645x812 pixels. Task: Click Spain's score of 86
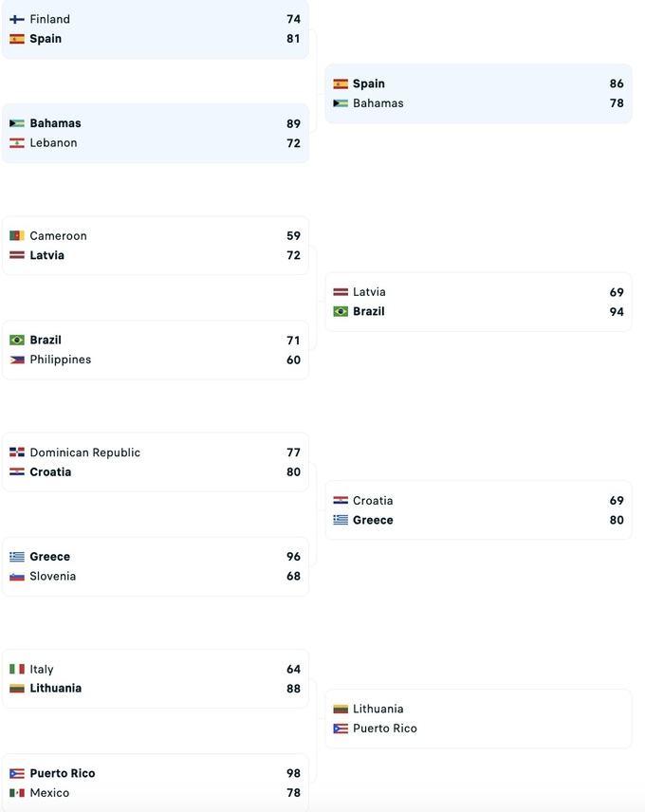point(617,84)
